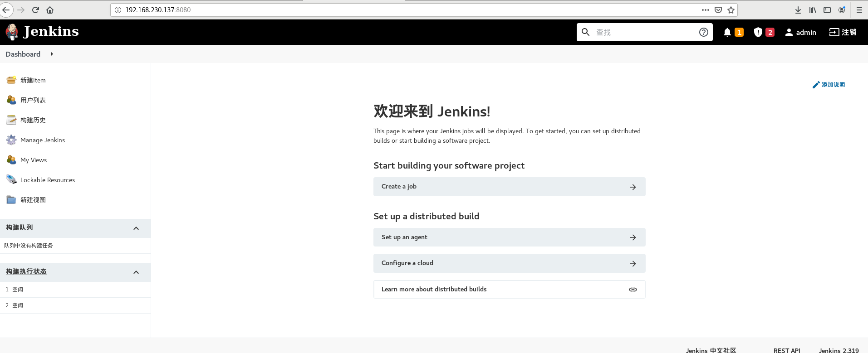Open REST API footer link
Viewport: 868px width, 353px height.
[787, 350]
